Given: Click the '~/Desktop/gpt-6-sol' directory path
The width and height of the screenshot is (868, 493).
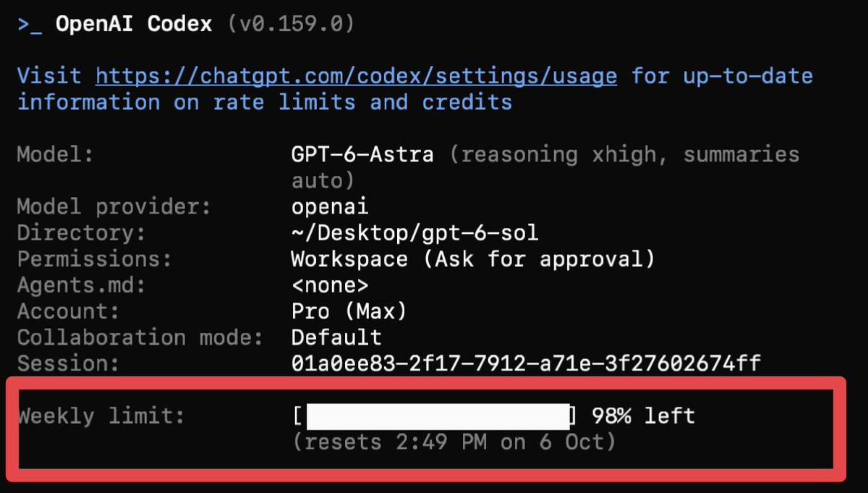Looking at the screenshot, I should coord(414,233).
